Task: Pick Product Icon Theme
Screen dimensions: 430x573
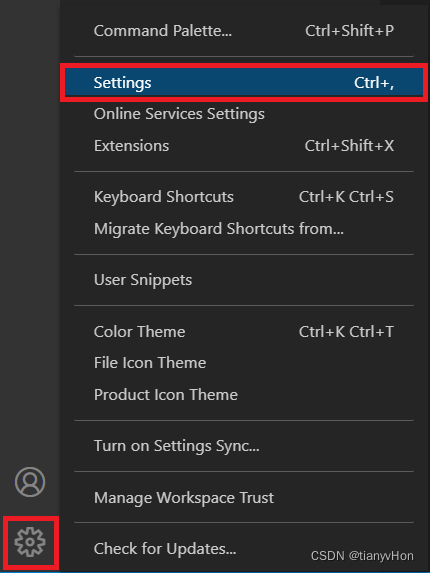Action: click(x=244, y=395)
